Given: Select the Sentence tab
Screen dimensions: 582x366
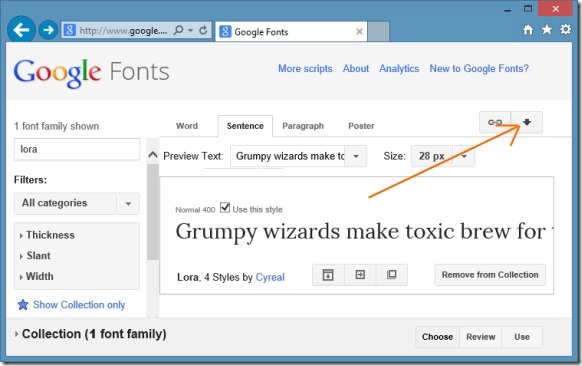Looking at the screenshot, I should tap(245, 126).
